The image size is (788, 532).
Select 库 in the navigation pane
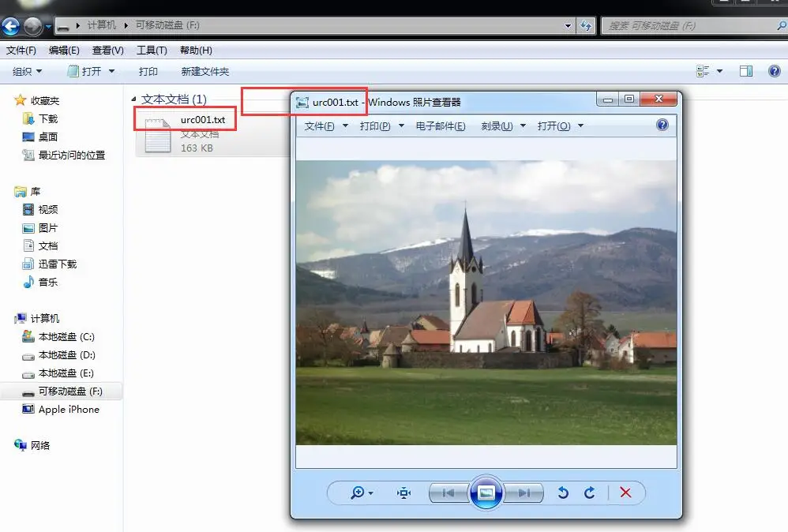click(x=28, y=191)
